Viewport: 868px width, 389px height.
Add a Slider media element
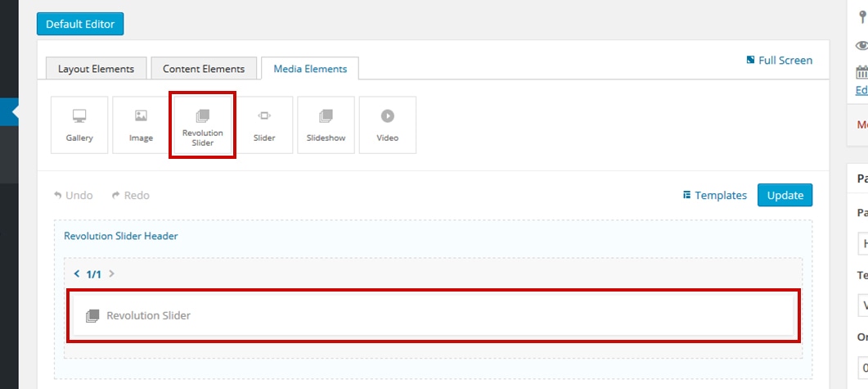coord(264,125)
